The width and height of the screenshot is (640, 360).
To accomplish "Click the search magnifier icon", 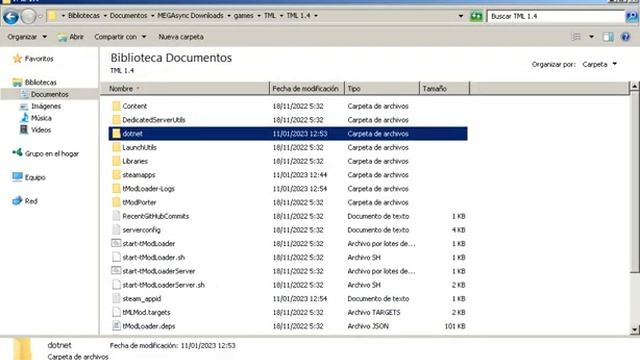I will pyautogui.click(x=632, y=16).
